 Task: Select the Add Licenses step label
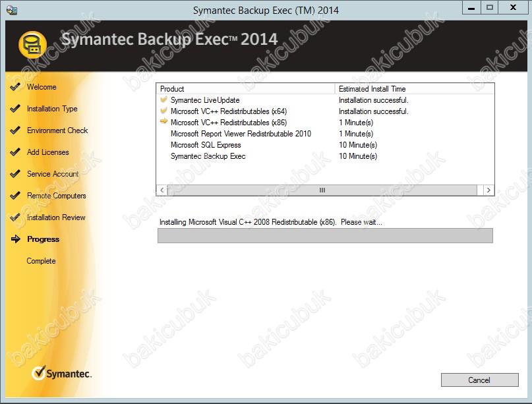pyautogui.click(x=48, y=152)
